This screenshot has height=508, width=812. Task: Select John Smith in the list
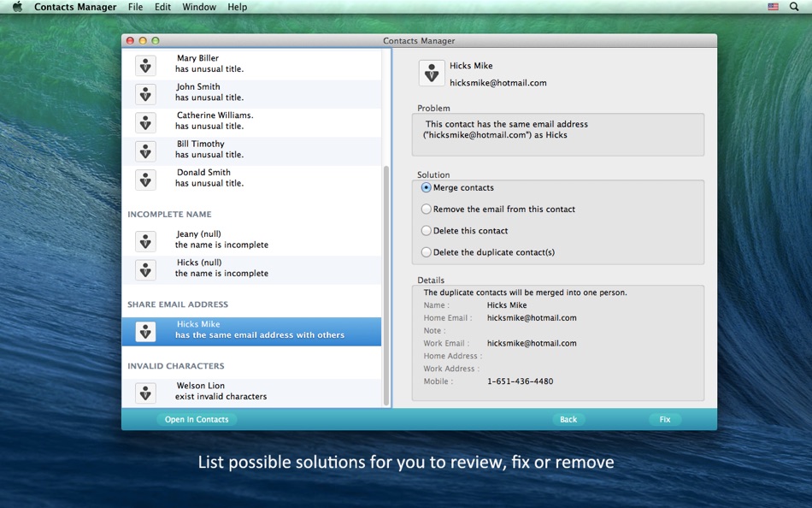tap(251, 94)
